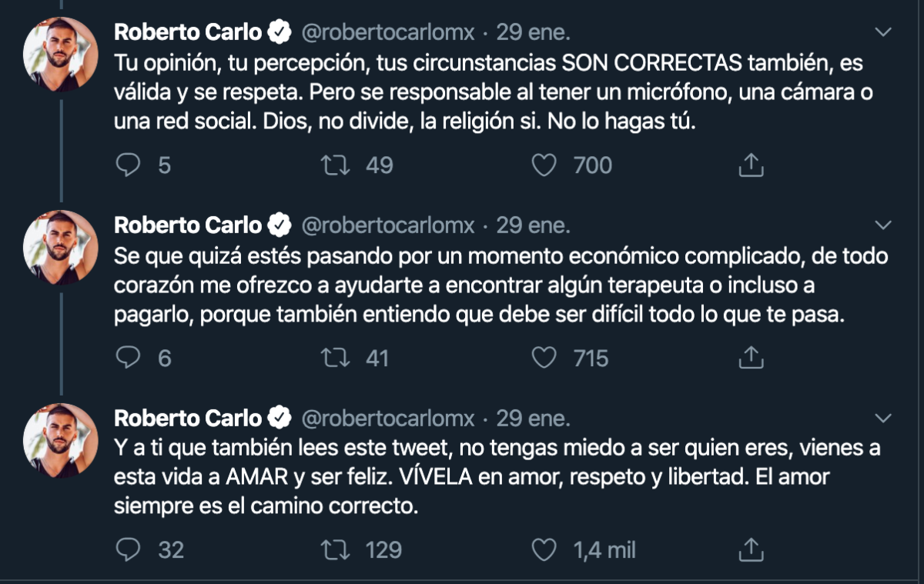Expand the options menu on the second tweet

click(x=882, y=225)
